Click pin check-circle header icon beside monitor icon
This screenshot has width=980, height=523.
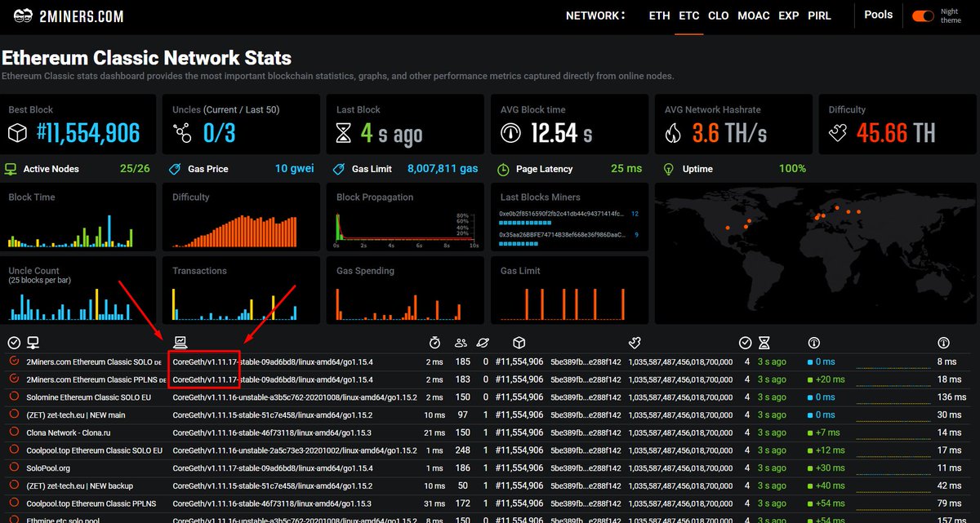pos(14,343)
